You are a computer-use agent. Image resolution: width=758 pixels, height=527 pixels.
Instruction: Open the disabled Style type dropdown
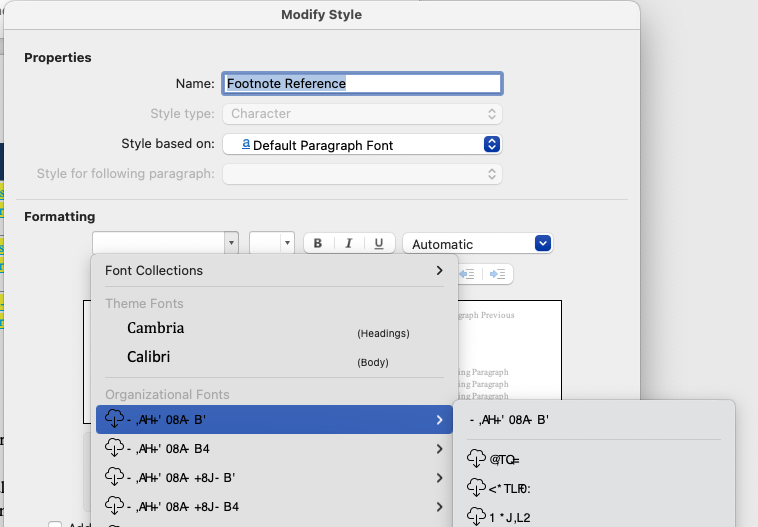tap(362, 114)
